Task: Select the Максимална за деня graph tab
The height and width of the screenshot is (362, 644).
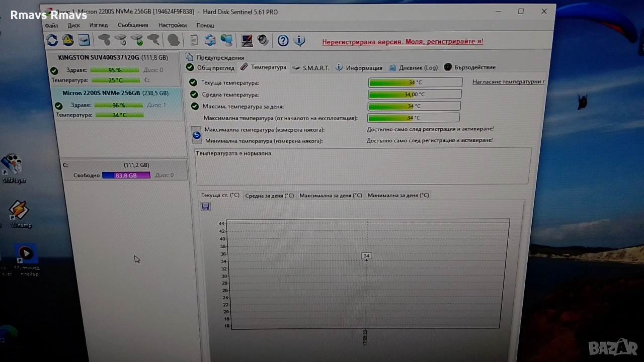Action: click(x=330, y=196)
